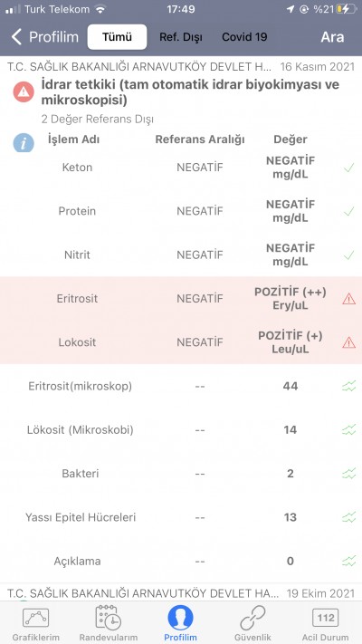This screenshot has height=644, width=362.
Task: Tap the red warning icon next to İdrar tetkiki
Action: pyautogui.click(x=24, y=91)
